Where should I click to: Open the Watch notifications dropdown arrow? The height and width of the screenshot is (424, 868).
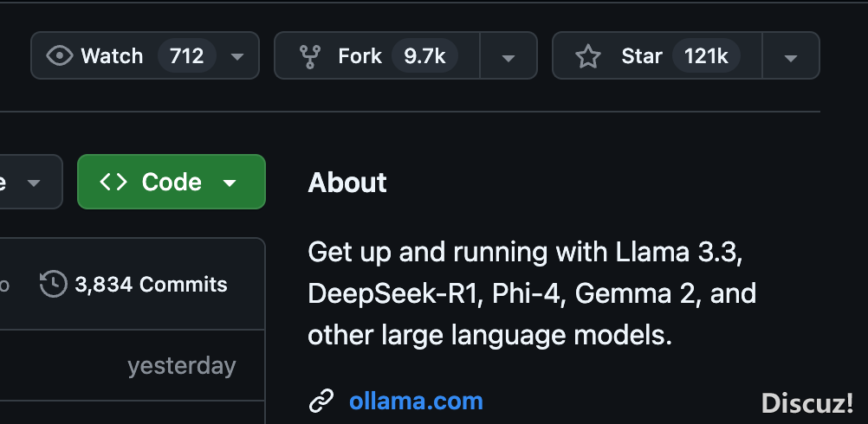pyautogui.click(x=237, y=56)
